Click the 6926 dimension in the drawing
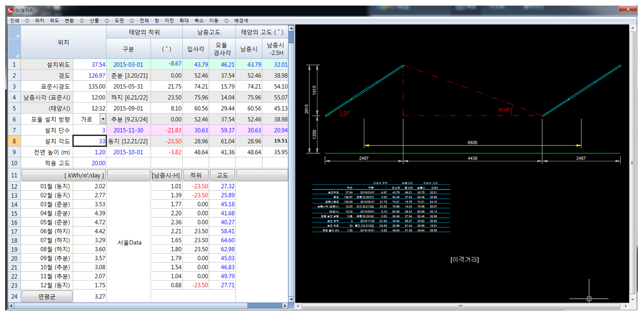 (x=472, y=143)
